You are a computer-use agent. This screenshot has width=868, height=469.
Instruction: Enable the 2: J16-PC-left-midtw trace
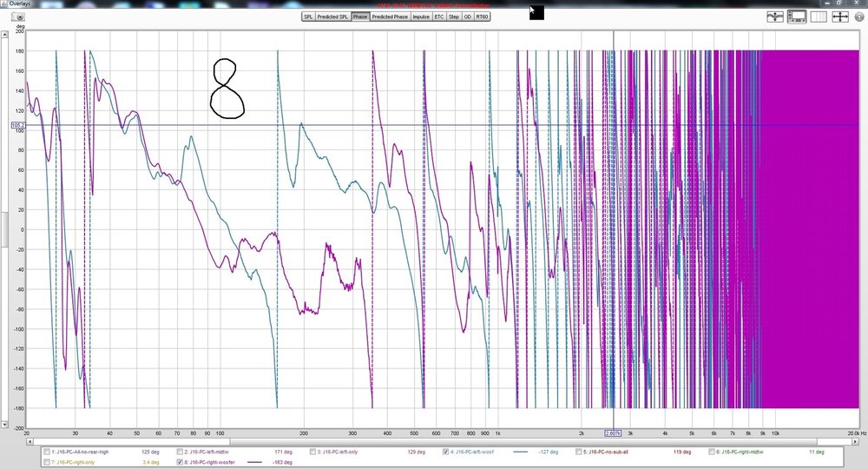pos(180,452)
